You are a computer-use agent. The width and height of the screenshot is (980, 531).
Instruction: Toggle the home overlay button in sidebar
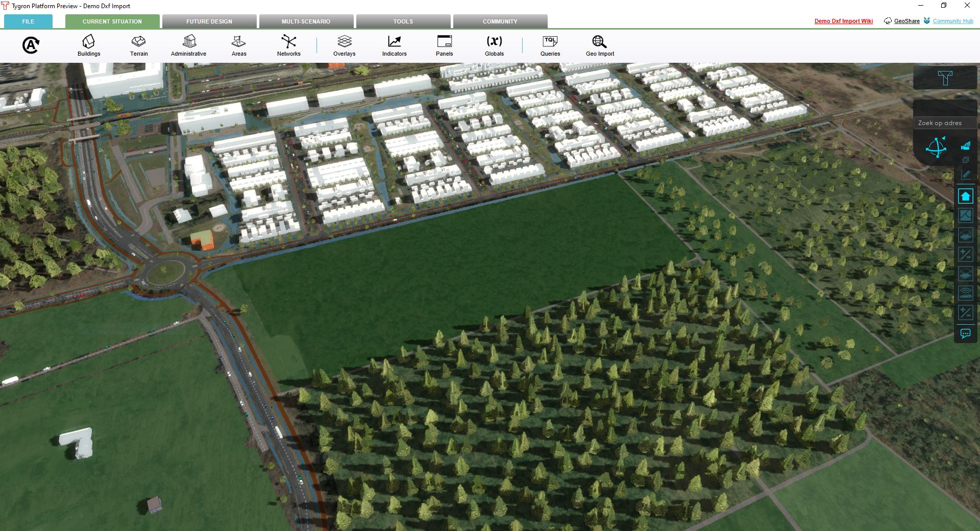[965, 197]
